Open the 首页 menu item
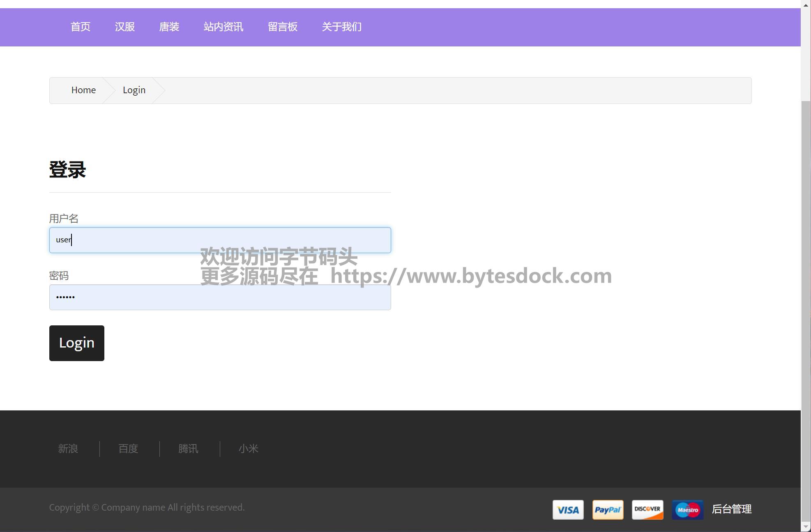The width and height of the screenshot is (811, 532). (81, 27)
